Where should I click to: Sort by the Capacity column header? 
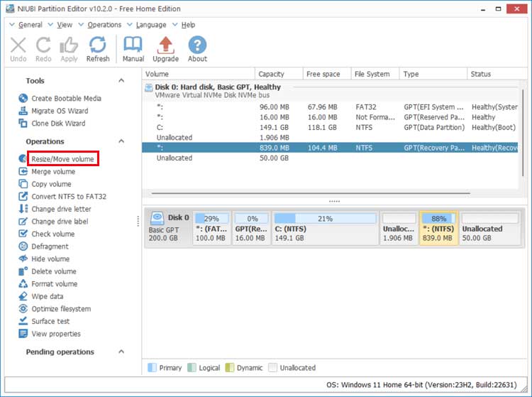(x=279, y=74)
